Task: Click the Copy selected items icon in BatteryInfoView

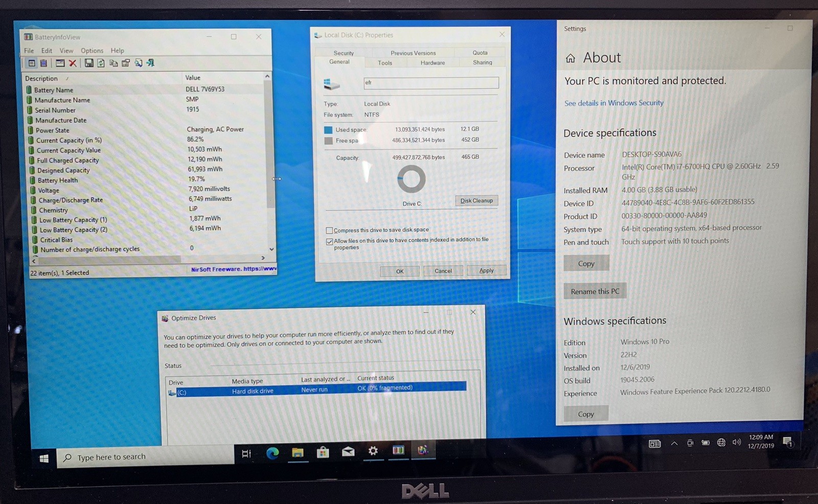Action: point(113,63)
